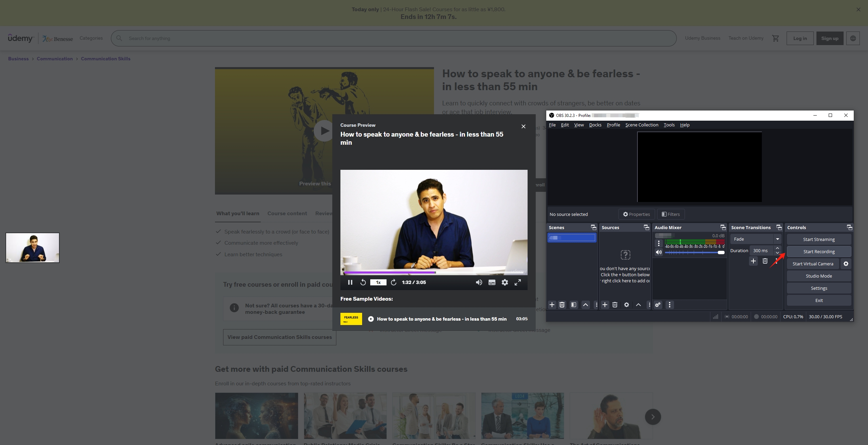The height and width of the screenshot is (445, 868).
Task: Click the course preview thumbnail in sidebar
Action: (x=32, y=247)
